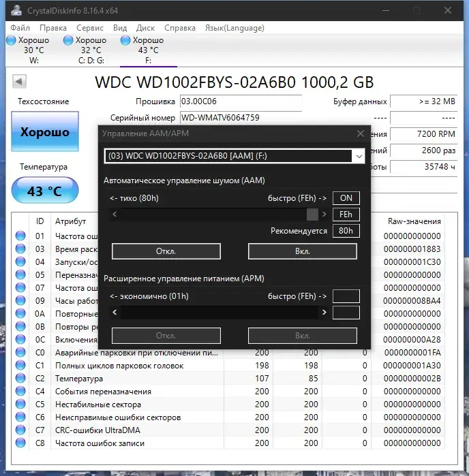Click the rotation speed field 7200 RPM
469x476 pixels.
pyautogui.click(x=424, y=134)
